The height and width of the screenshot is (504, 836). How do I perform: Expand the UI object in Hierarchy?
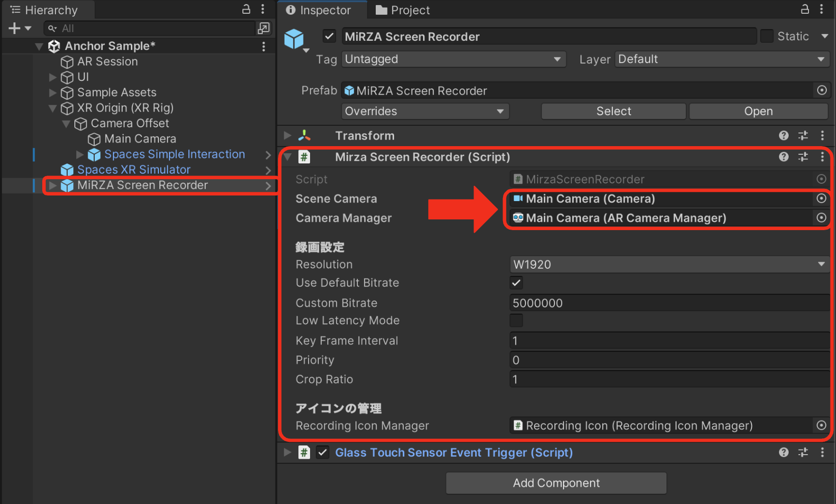(52, 77)
